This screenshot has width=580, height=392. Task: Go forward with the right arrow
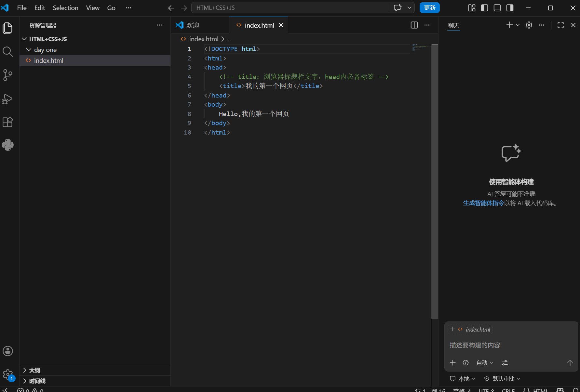184,8
